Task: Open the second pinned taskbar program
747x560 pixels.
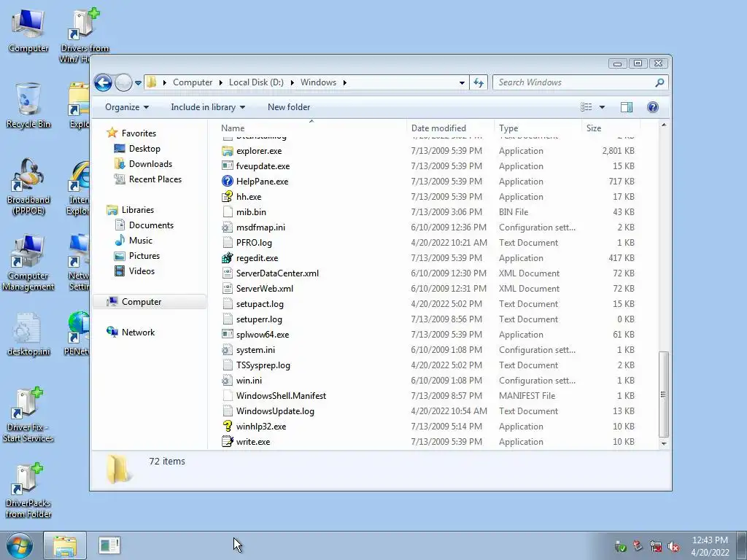Action: 109,545
